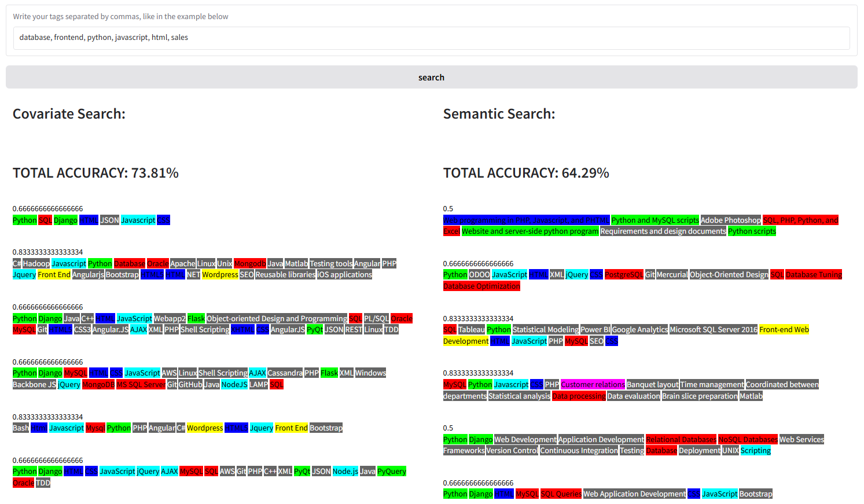
Task: Click the tags input field
Action: 431,38
